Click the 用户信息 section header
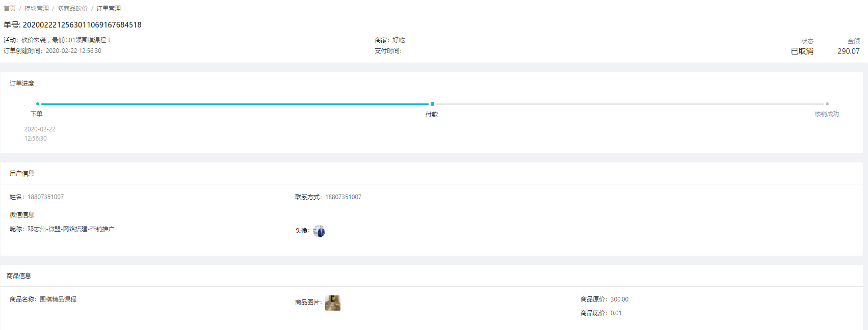 click(x=22, y=174)
